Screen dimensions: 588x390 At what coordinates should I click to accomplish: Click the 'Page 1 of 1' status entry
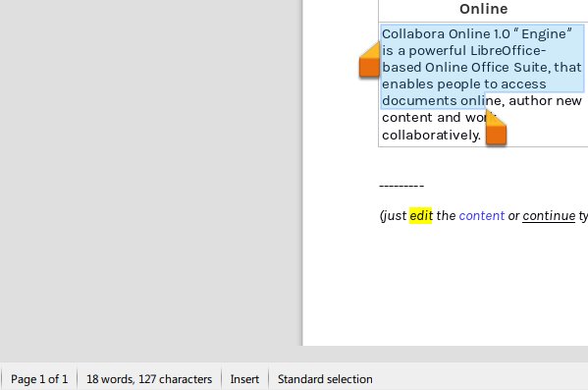(x=39, y=379)
